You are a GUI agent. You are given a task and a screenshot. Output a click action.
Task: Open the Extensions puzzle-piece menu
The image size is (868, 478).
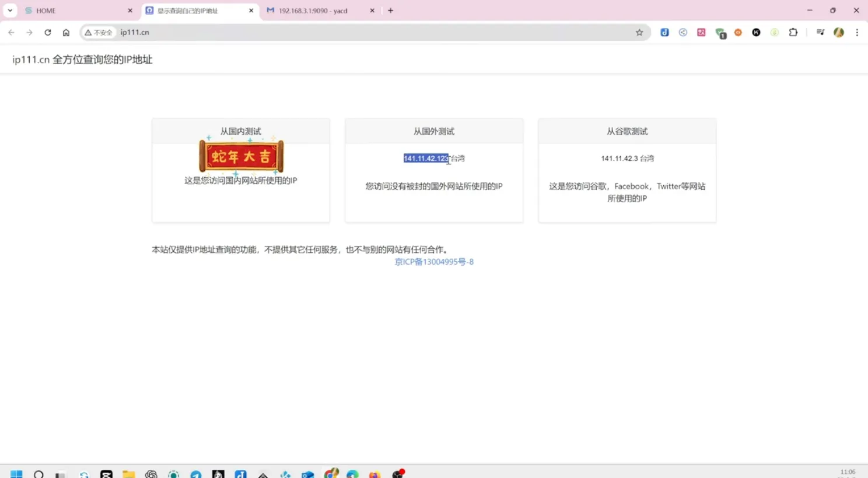coord(793,33)
